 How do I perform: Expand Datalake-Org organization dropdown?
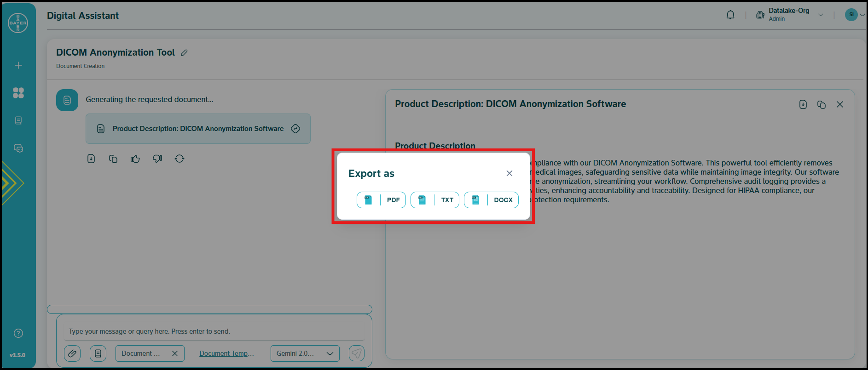820,15
